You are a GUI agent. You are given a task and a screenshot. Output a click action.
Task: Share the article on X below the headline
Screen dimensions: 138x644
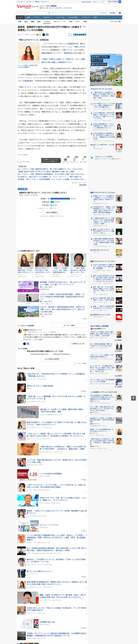pyautogui.click(x=44, y=35)
